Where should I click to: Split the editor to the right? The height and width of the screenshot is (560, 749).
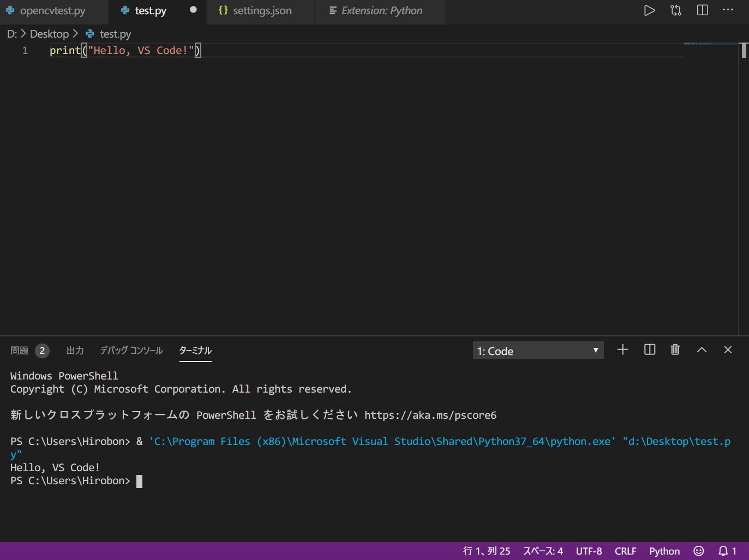(x=703, y=10)
